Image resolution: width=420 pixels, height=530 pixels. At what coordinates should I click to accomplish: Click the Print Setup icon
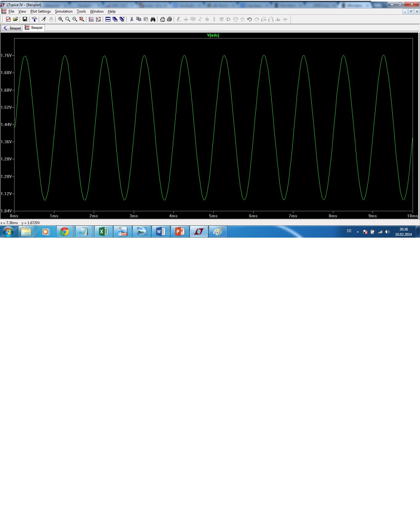(162, 19)
